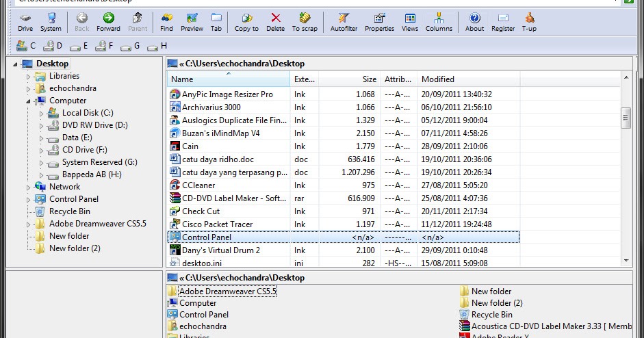This screenshot has height=338, width=644.
Task: Expand the Network tree node
Action: (x=28, y=187)
